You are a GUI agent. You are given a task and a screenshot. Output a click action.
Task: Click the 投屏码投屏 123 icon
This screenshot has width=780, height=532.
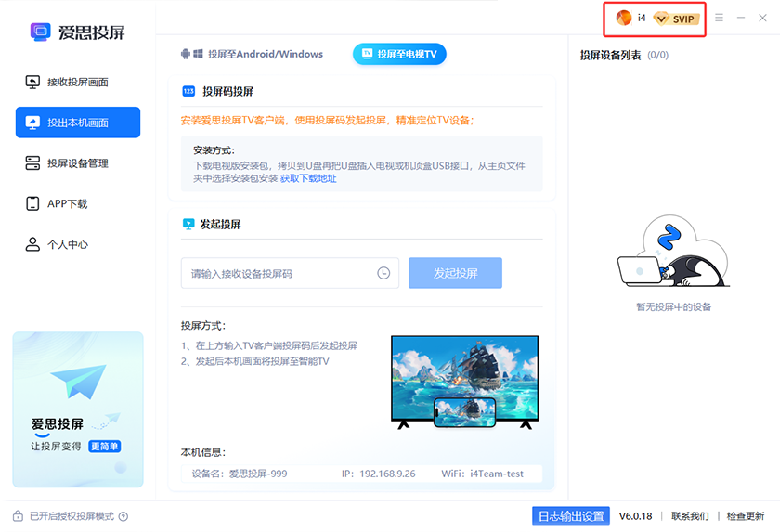tap(188, 92)
